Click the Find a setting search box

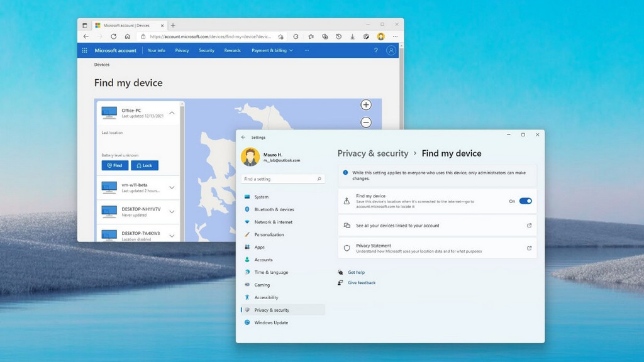[x=283, y=179]
